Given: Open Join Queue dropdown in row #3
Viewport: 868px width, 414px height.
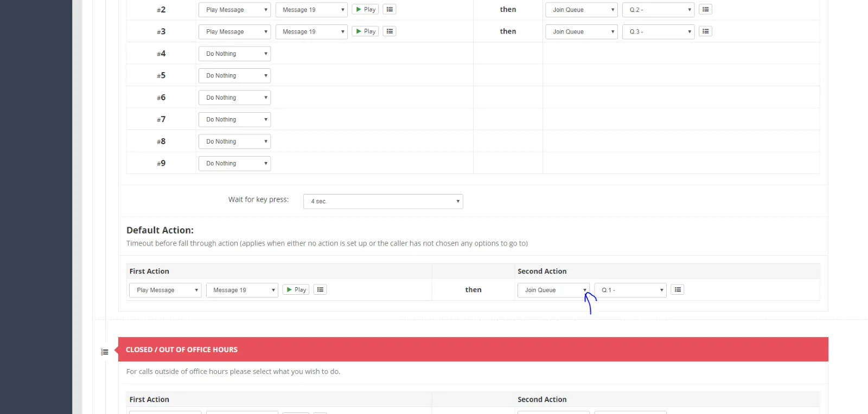Looking at the screenshot, I should (x=581, y=32).
